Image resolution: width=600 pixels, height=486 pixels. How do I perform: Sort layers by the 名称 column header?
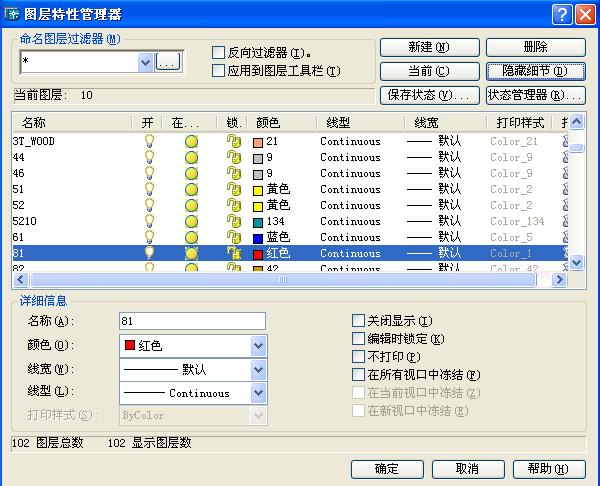coord(72,123)
